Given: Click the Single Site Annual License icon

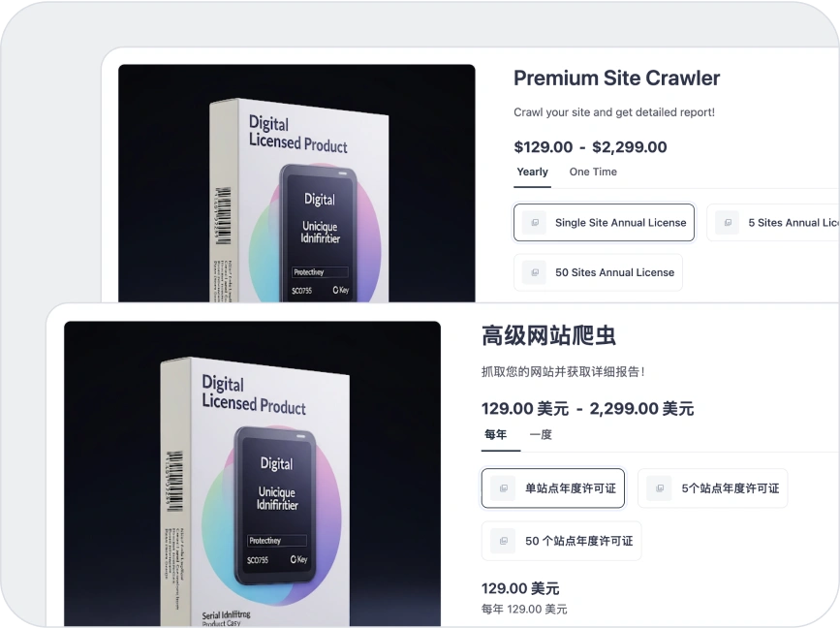Looking at the screenshot, I should coord(535,222).
